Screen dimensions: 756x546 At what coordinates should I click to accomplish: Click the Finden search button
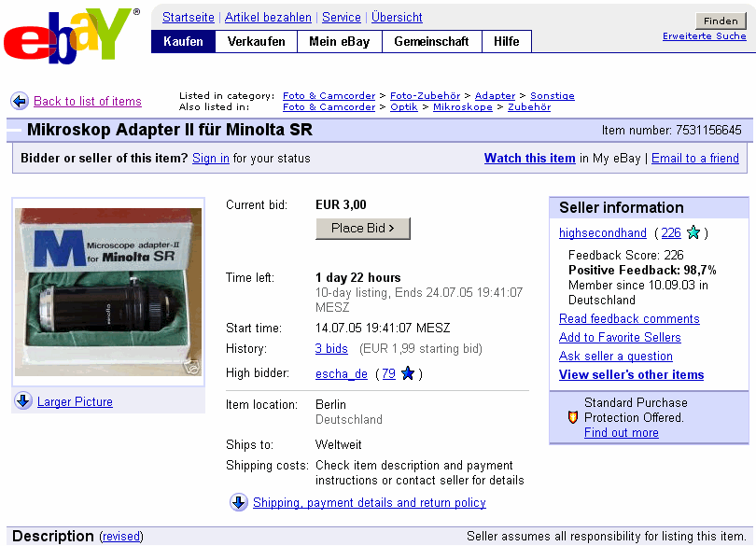[721, 21]
